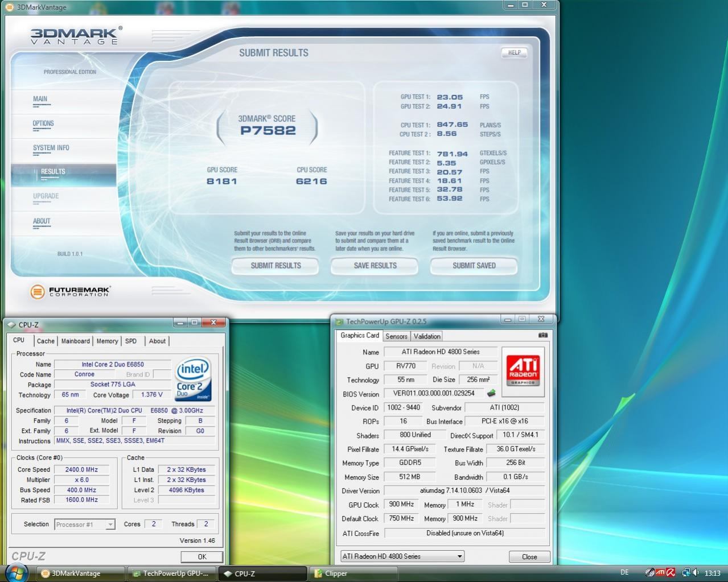Switch to the Cache tab in CPU-Z
The image size is (728, 582).
click(x=46, y=341)
